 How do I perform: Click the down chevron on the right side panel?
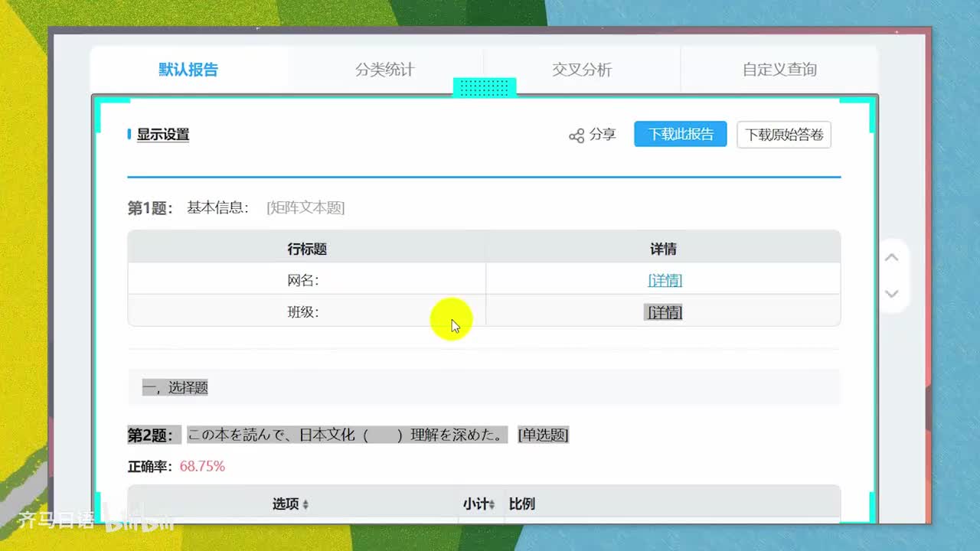click(x=891, y=293)
